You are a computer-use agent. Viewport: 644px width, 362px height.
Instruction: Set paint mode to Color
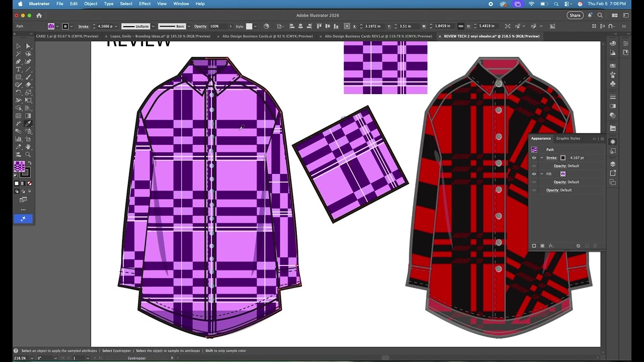(x=17, y=184)
